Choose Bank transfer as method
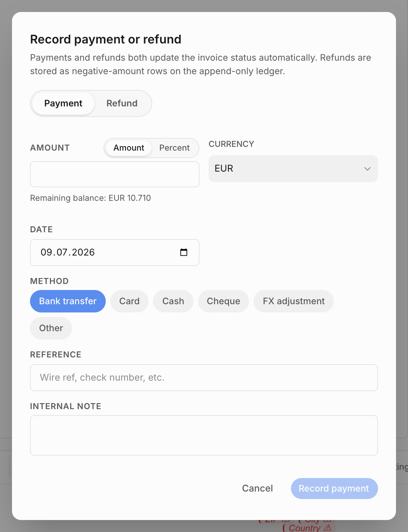The image size is (408, 532). click(68, 301)
